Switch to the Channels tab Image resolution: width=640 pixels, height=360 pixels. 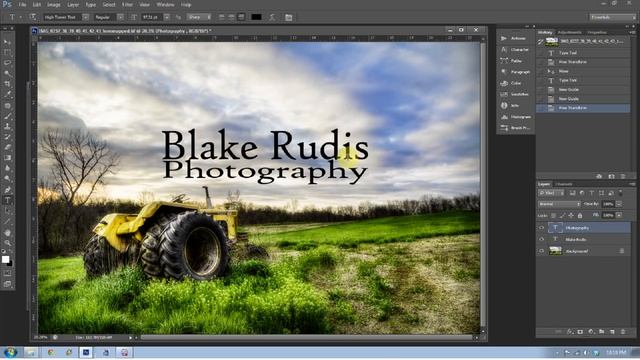pos(564,184)
